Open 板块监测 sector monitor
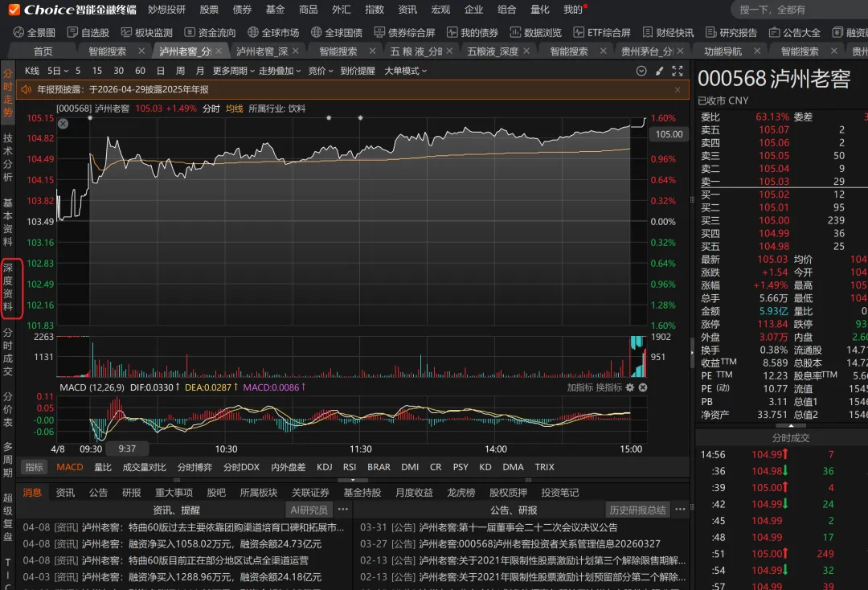Screen dimensions: 868x590 tap(147, 33)
